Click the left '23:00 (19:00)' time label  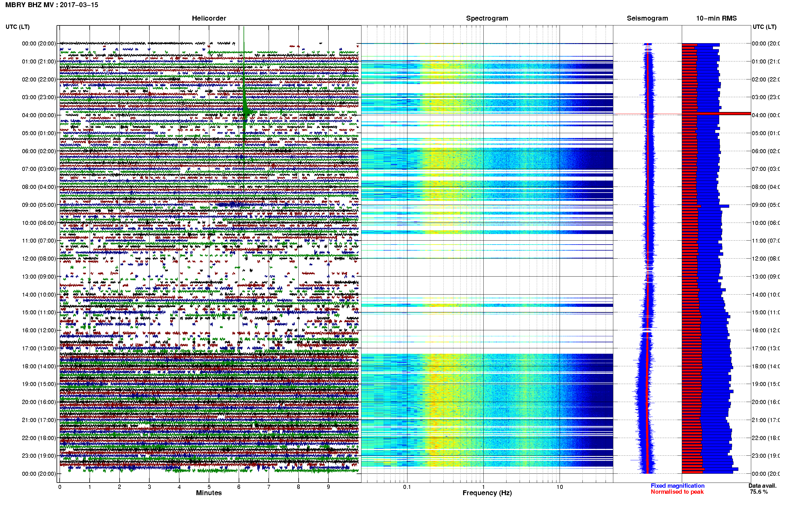point(39,456)
